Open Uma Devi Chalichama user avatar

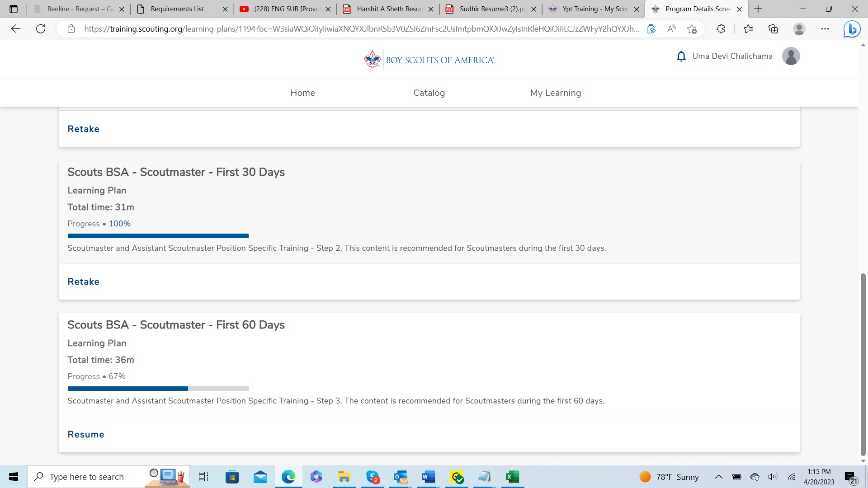pos(791,56)
